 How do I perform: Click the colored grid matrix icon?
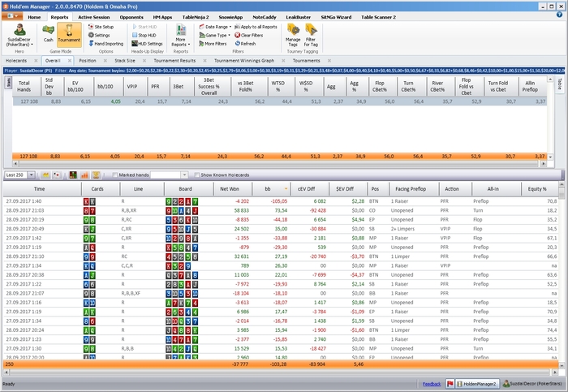pyautogui.click(x=73, y=175)
